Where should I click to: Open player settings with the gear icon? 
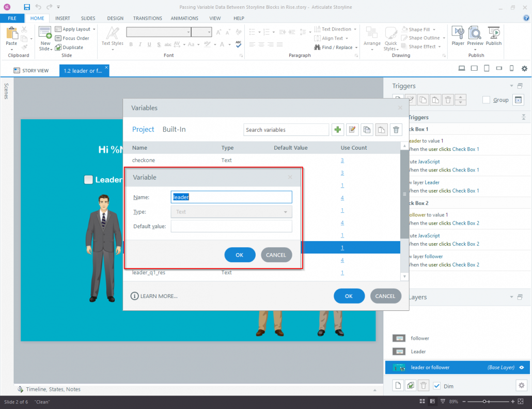(x=524, y=68)
